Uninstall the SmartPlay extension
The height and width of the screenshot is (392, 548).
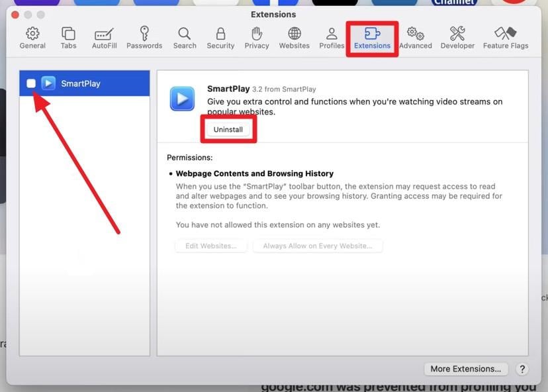228,129
